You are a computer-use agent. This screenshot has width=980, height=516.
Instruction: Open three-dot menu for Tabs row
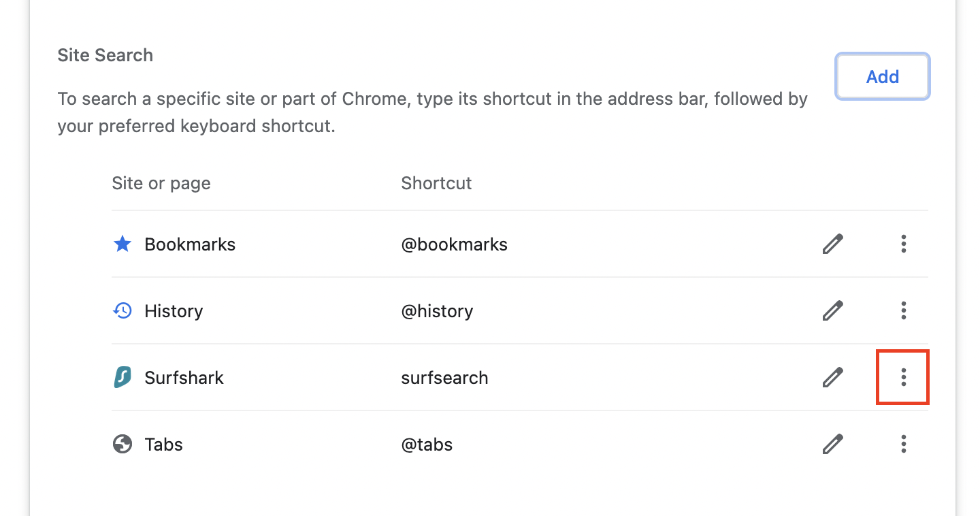[903, 444]
